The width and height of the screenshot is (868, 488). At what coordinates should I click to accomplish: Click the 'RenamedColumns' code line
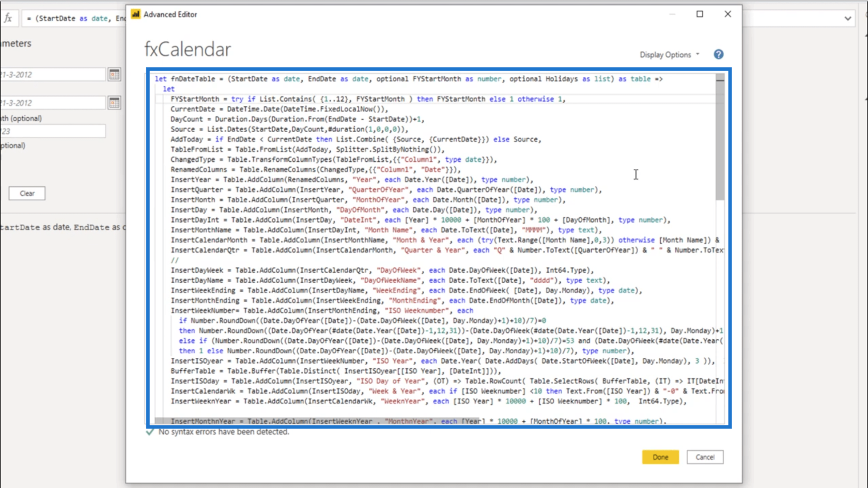[x=315, y=169]
